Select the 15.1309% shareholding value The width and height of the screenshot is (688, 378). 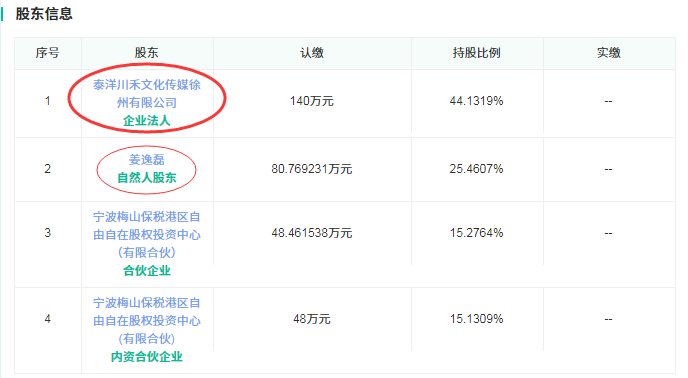[477, 319]
